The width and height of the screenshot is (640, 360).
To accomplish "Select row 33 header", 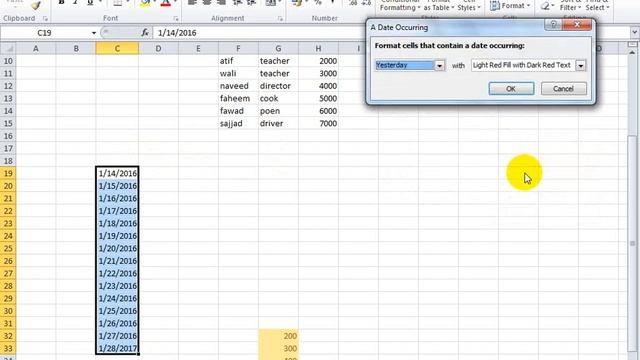I will (x=8, y=349).
